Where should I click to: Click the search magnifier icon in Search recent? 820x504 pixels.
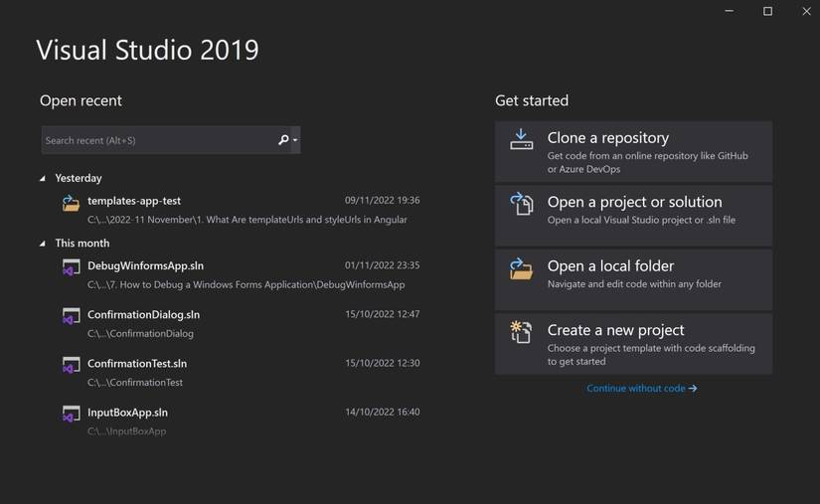(x=283, y=139)
